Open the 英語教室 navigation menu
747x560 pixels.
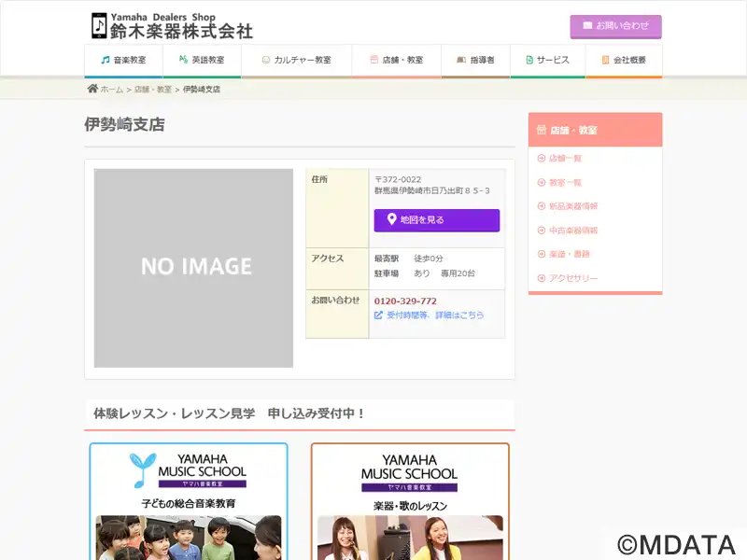click(202, 60)
